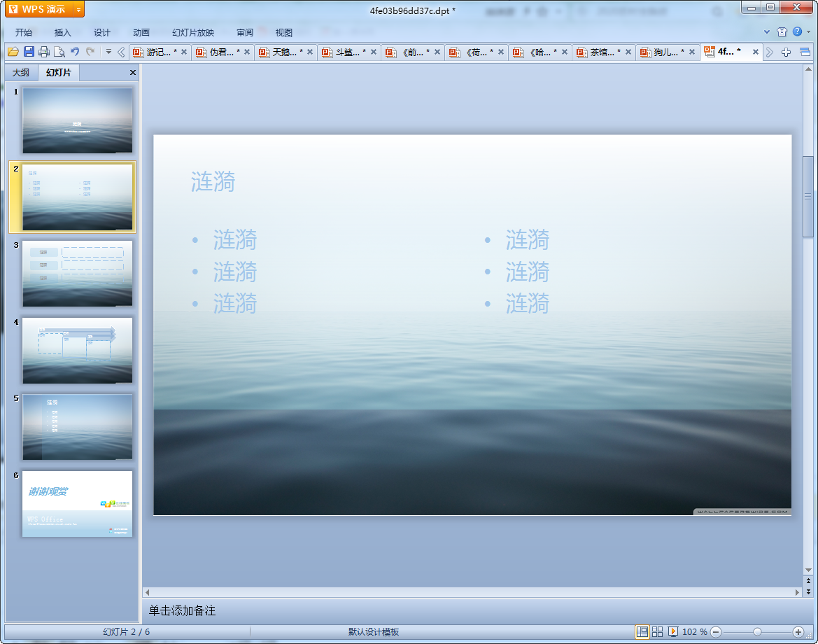Click the Print icon

(44, 52)
